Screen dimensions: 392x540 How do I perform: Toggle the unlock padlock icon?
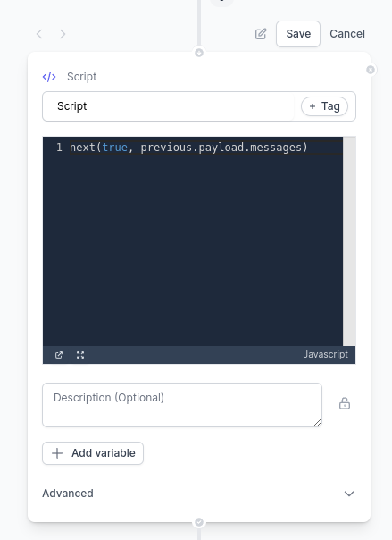click(x=345, y=403)
